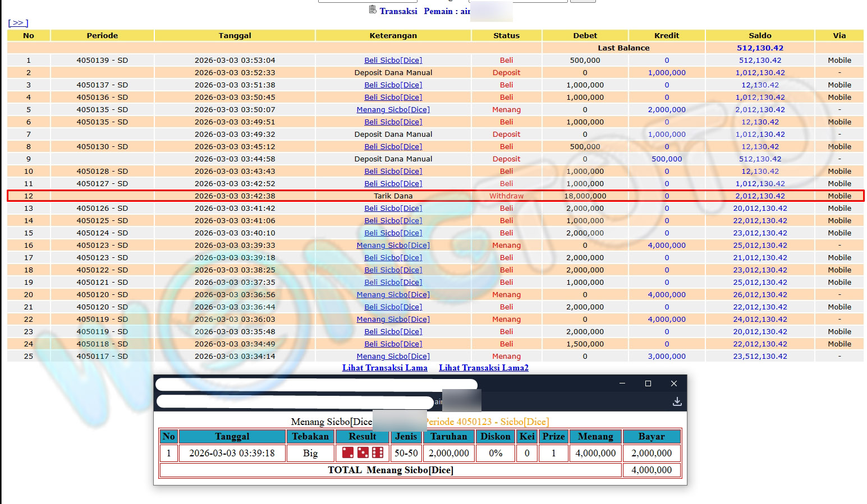Image resolution: width=867 pixels, height=504 pixels.
Task: Open Beli Sicbo[Dice] link in row 1
Action: click(393, 61)
